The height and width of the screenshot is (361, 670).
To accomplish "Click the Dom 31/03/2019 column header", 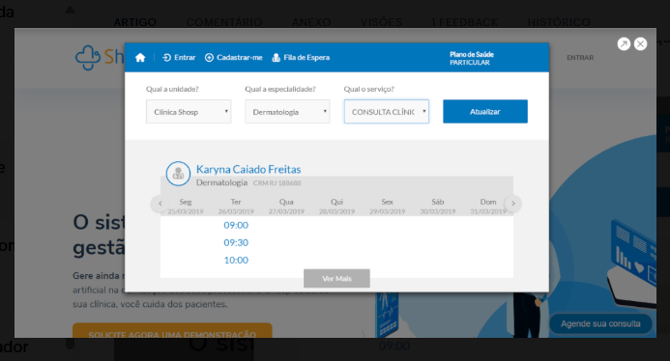I will pos(488,206).
